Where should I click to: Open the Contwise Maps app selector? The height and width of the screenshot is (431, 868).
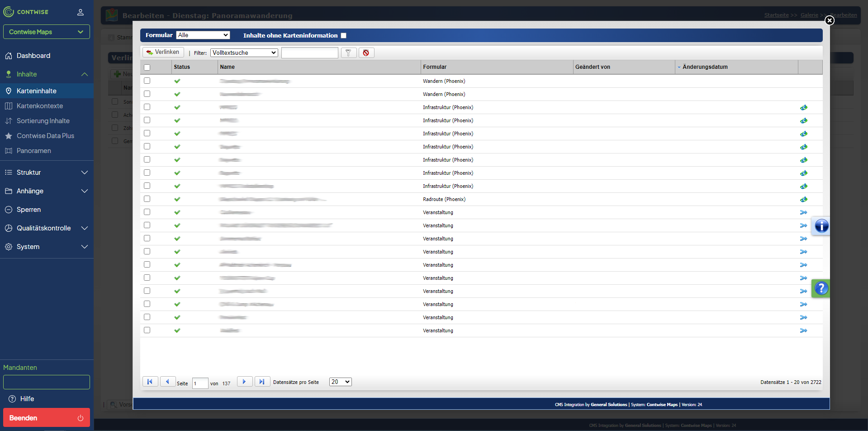(47, 32)
